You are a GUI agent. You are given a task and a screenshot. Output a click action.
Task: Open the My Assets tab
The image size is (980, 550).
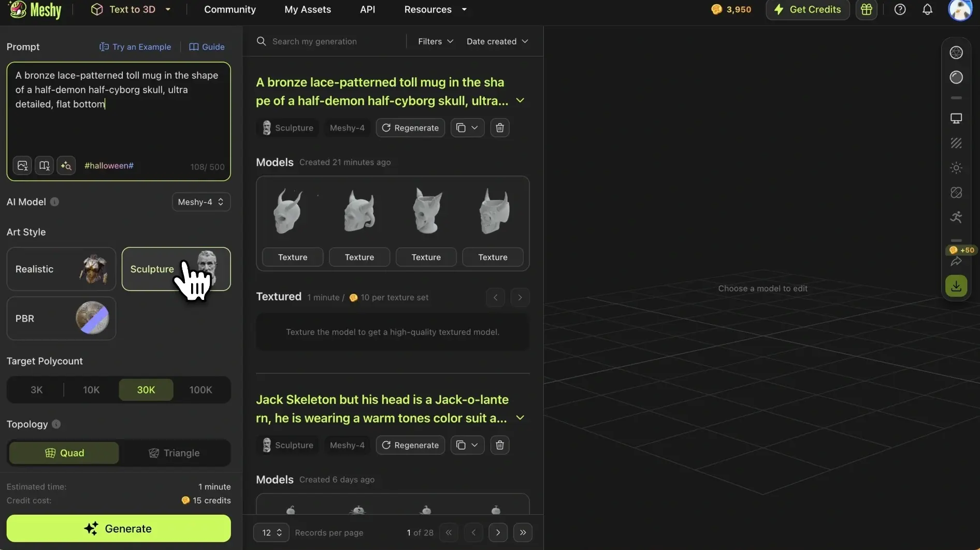pyautogui.click(x=308, y=9)
